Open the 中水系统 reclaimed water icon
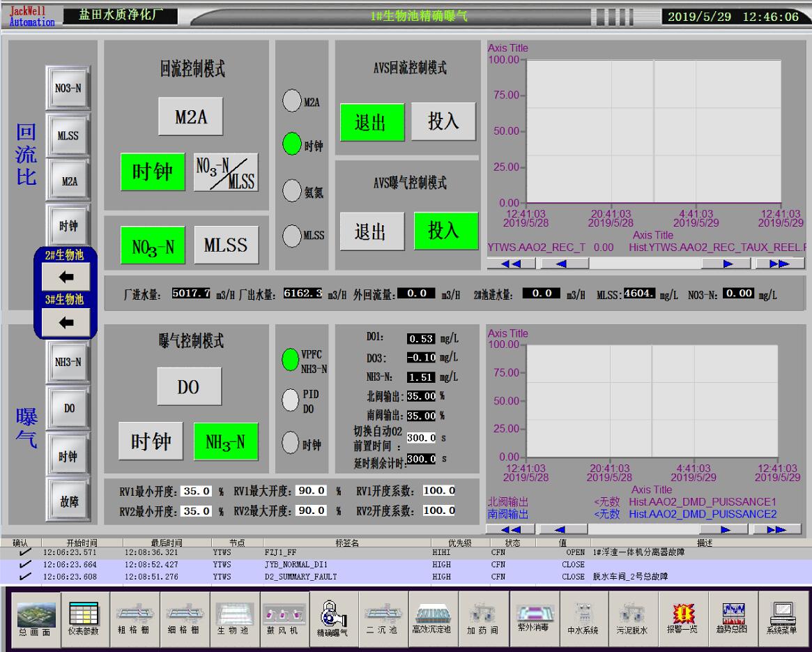 pos(583,620)
